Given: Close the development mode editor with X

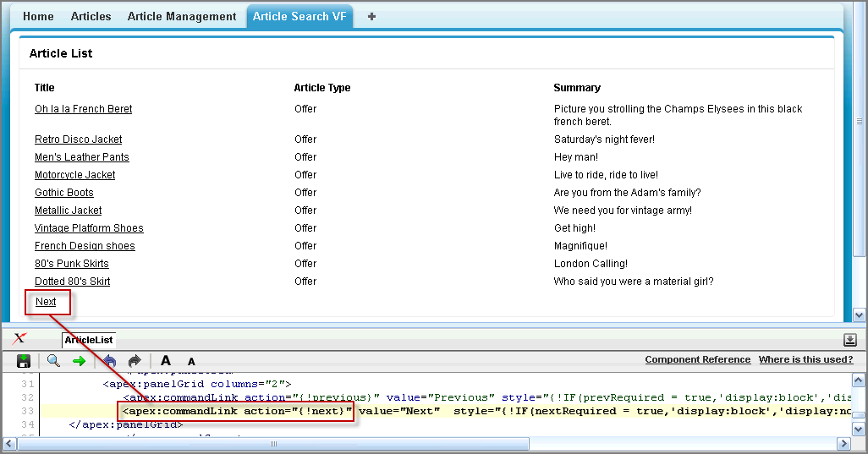Looking at the screenshot, I should pyautogui.click(x=20, y=338).
